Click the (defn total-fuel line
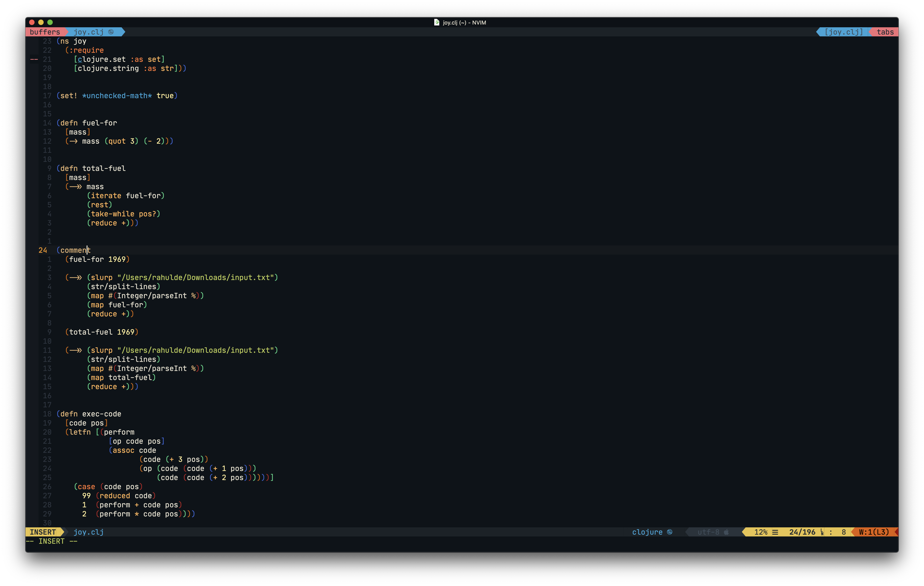 (91, 168)
